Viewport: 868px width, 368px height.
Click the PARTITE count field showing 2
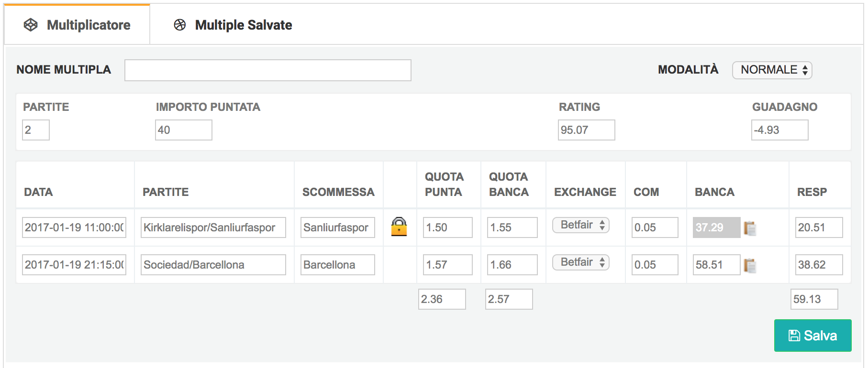(36, 130)
